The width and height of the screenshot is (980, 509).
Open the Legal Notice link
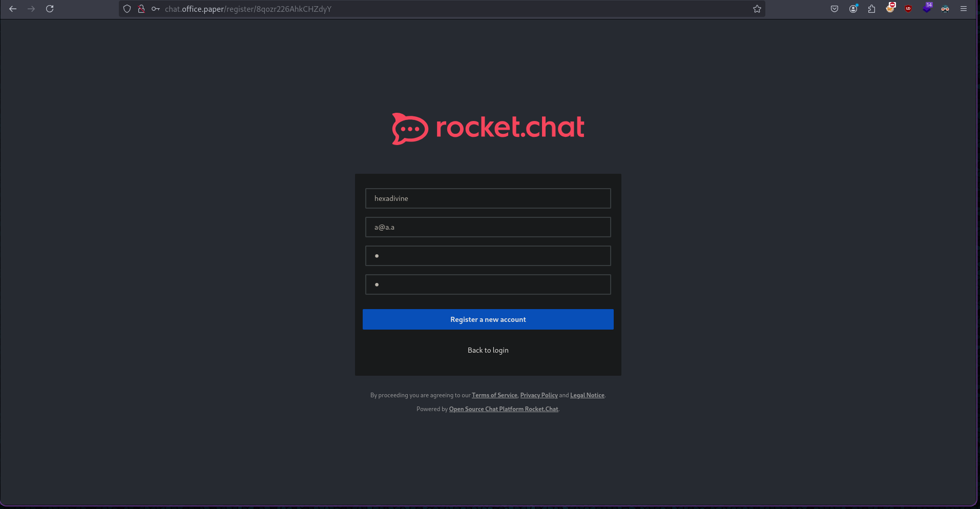click(x=587, y=395)
